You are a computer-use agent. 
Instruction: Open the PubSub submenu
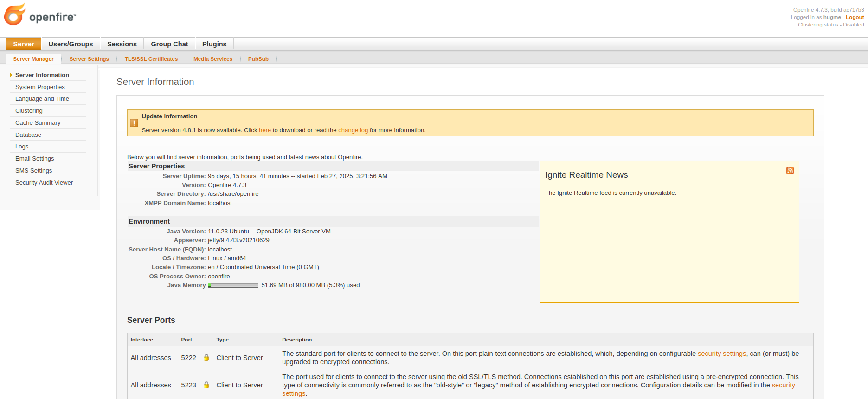coord(258,59)
